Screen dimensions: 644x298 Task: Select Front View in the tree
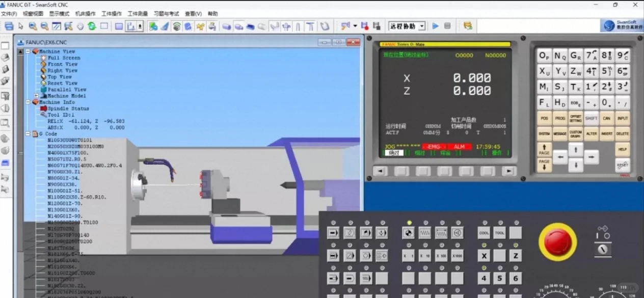(x=63, y=64)
